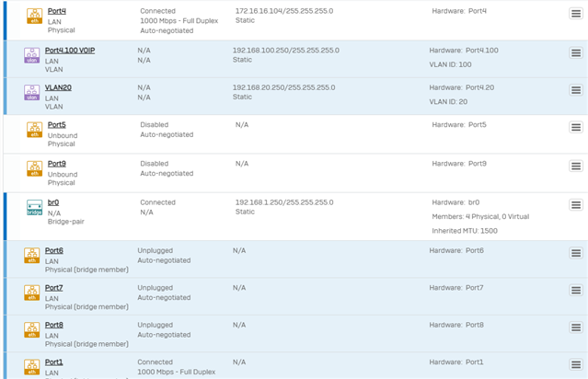Click the br0 bridge icon
Screen dimensions: 588x379
tap(34, 207)
